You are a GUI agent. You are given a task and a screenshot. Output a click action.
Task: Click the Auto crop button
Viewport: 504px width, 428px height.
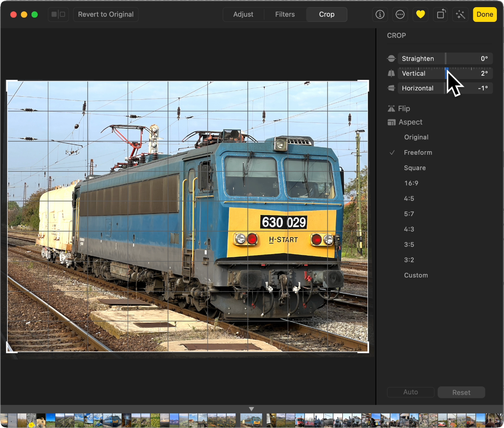(411, 392)
